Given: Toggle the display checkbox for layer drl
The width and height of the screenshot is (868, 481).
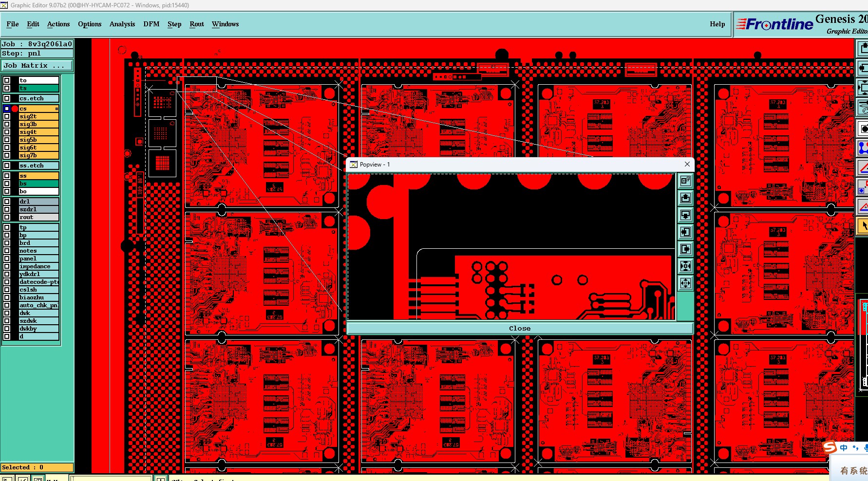Looking at the screenshot, I should click(7, 202).
